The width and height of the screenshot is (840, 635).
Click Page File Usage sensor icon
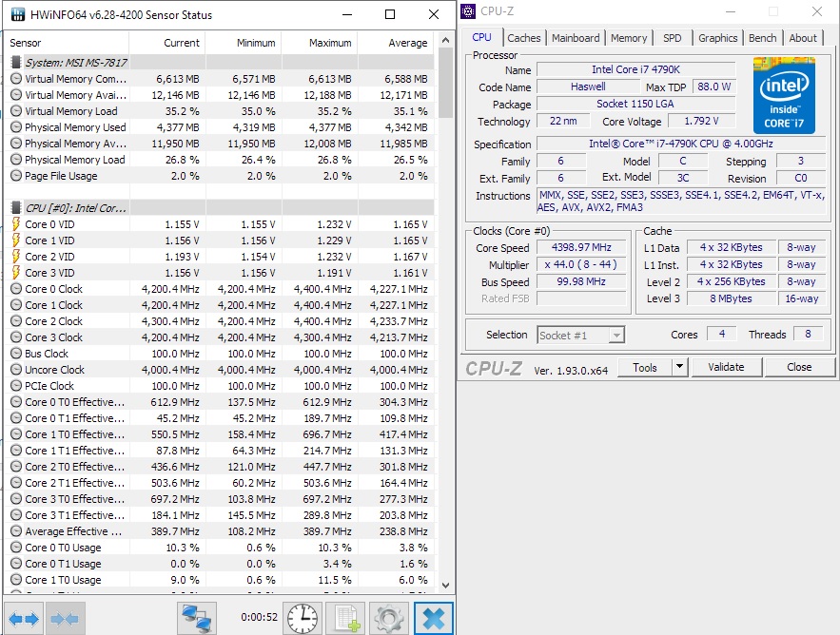[x=16, y=176]
